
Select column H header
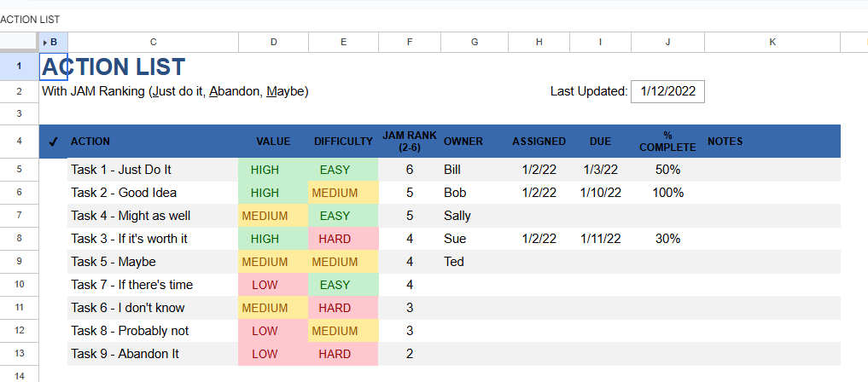point(539,42)
